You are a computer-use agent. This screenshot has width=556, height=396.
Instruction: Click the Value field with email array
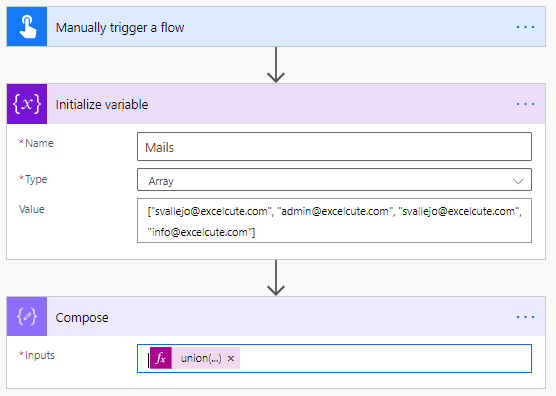tap(334, 221)
